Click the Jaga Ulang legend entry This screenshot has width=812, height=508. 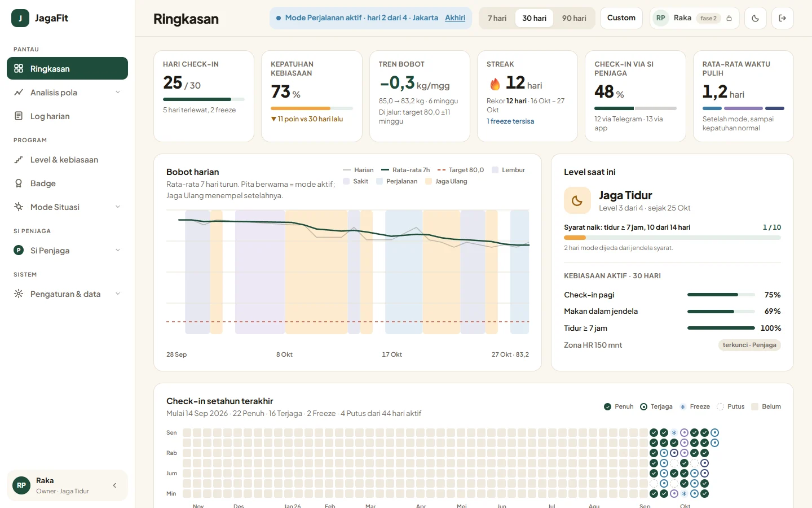click(447, 181)
